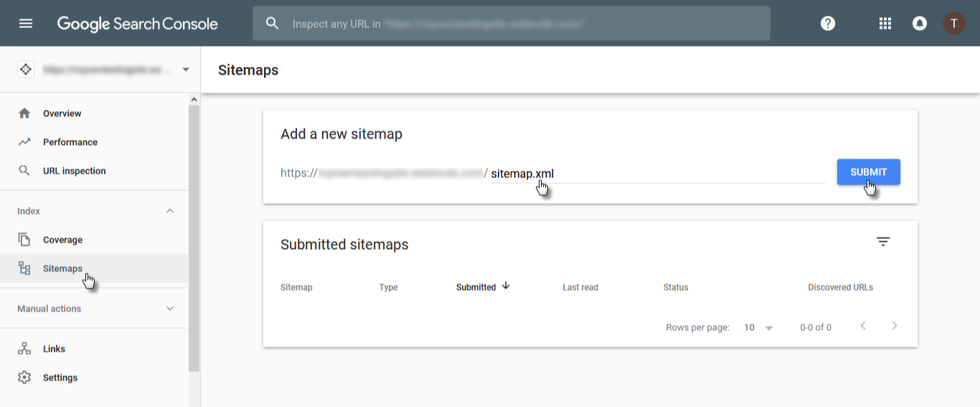The width and height of the screenshot is (980, 407).
Task: Click the sidebar vertical scrollbar
Action: tap(194, 237)
